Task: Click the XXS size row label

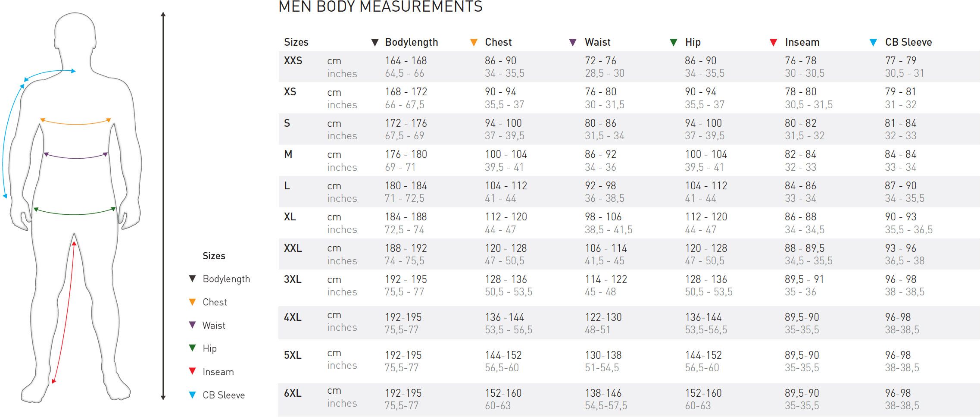Action: 293,61
